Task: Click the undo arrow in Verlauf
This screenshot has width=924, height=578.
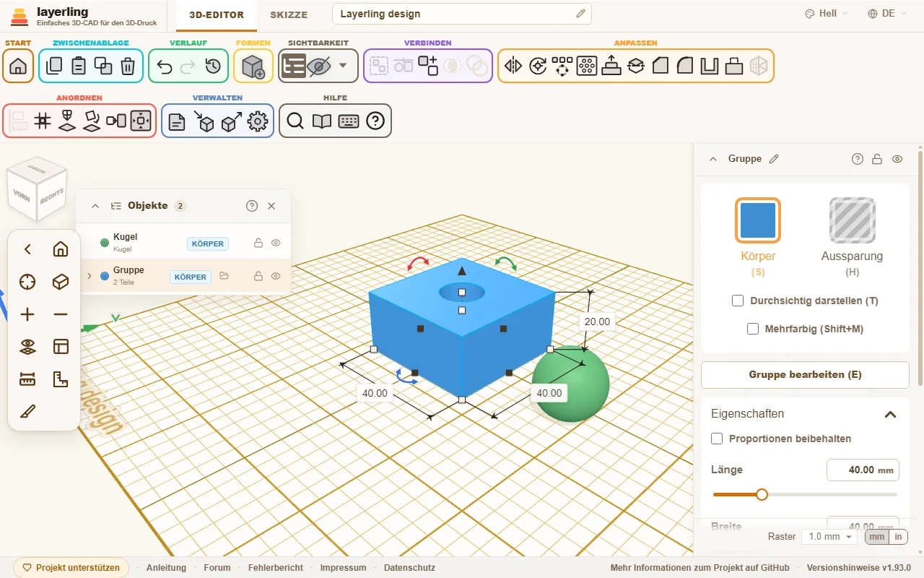Action: click(165, 66)
